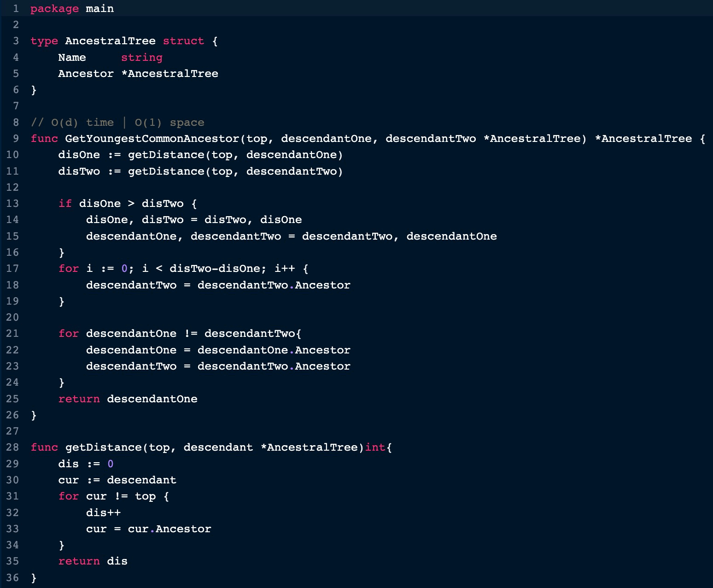Click "*AncestralTree" type on line 5
713x588 pixels.
(169, 74)
